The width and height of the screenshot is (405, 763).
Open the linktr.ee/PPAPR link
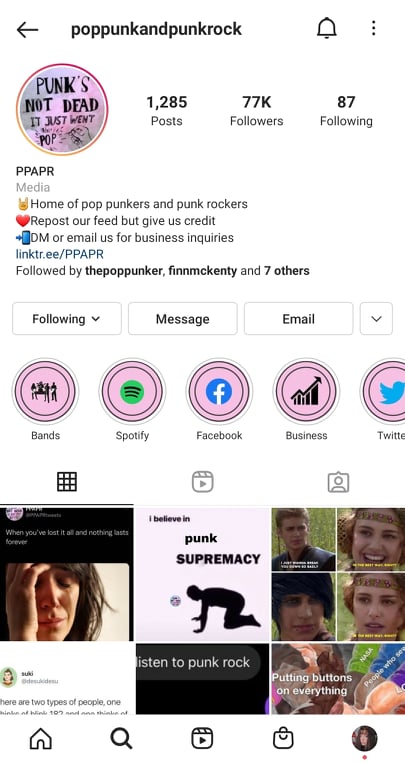pos(60,254)
